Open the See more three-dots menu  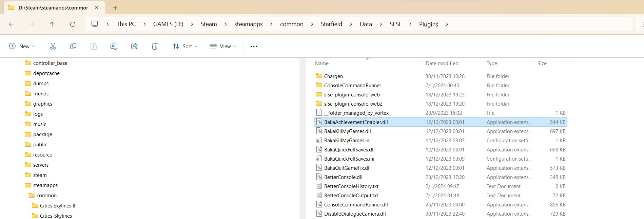254,46
